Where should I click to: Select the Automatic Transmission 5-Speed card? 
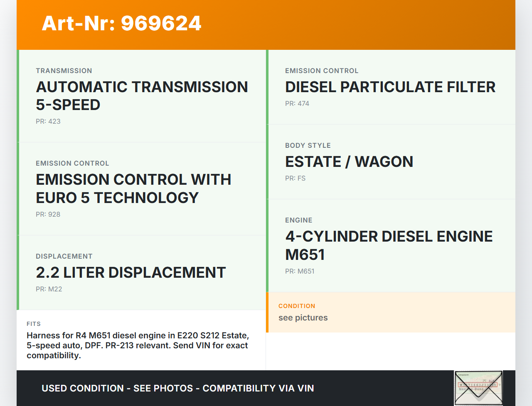point(142,96)
